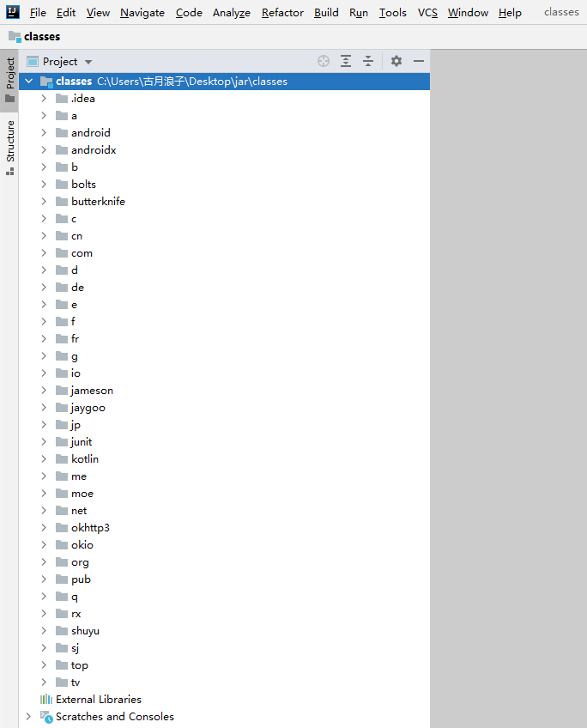The width and height of the screenshot is (587, 728).
Task: Select the cn folder row
Action: pos(224,236)
